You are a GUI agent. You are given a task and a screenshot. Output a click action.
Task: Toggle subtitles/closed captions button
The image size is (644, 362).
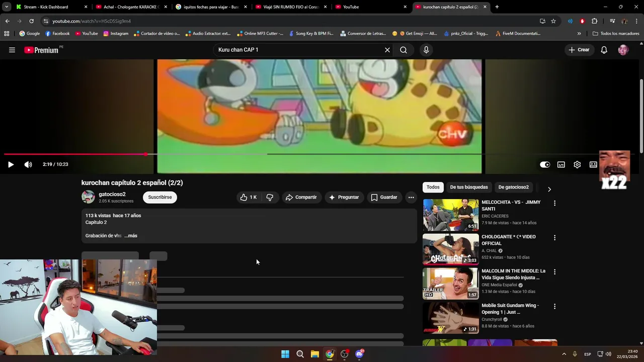pos(561,164)
